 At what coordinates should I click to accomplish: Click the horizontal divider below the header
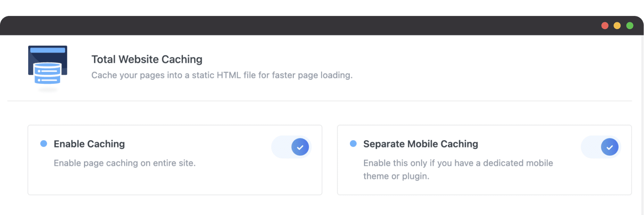tap(319, 101)
